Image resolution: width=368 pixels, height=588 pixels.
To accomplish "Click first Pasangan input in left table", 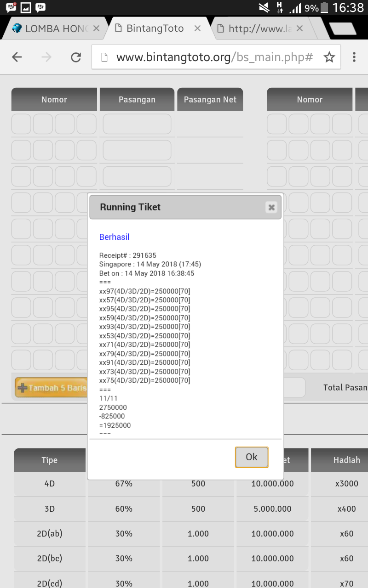I will coord(137,124).
